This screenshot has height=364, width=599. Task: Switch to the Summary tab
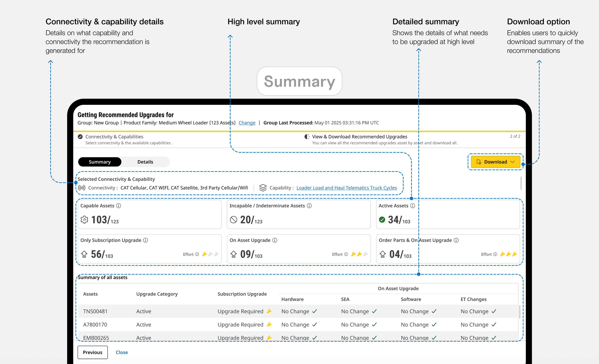coord(100,162)
